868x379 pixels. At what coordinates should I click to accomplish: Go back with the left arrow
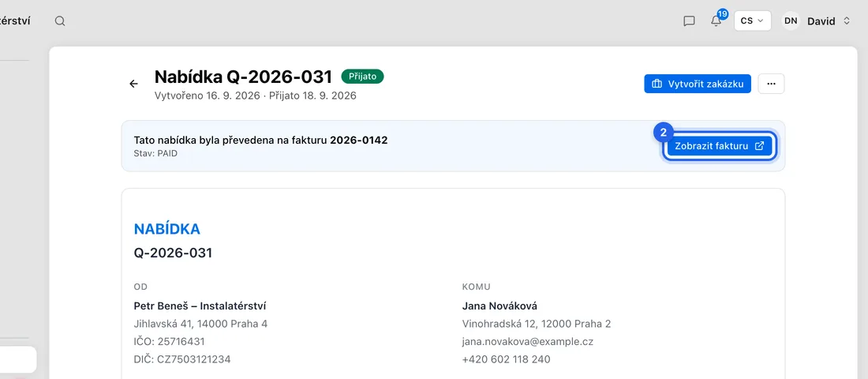pyautogui.click(x=133, y=84)
